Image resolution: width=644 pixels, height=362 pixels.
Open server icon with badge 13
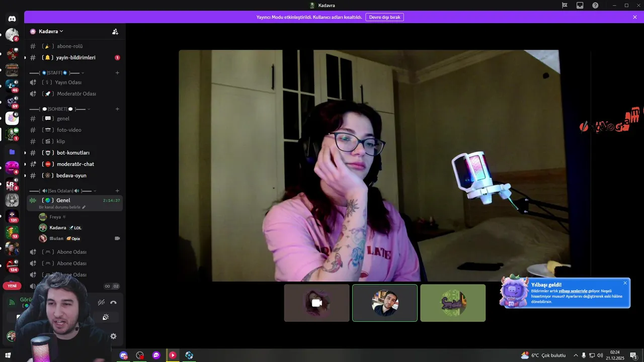[12, 232]
